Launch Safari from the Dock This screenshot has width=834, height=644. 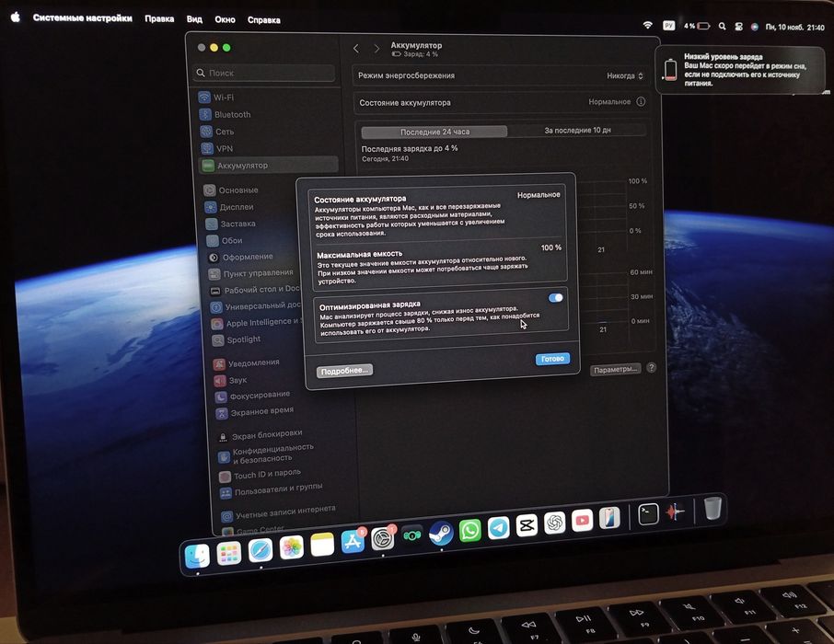click(x=261, y=550)
